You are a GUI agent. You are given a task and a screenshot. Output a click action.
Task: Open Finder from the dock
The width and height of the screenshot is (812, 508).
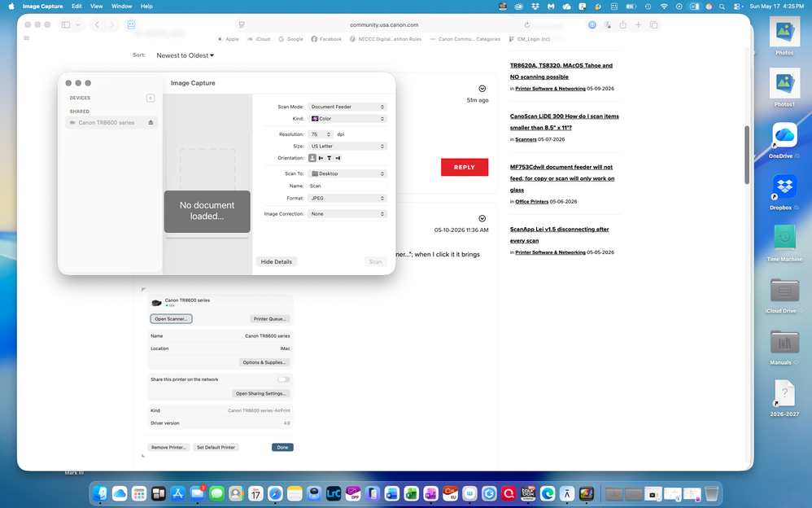tap(100, 493)
